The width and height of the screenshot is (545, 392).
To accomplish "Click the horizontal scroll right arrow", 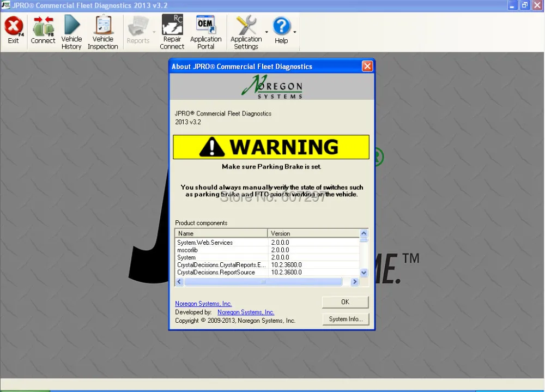I will coord(355,282).
